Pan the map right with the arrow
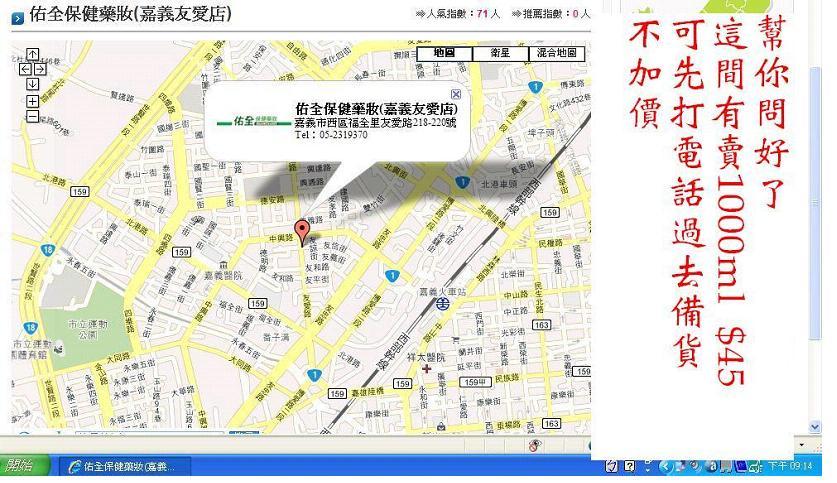The width and height of the screenshot is (837, 483). [43, 70]
